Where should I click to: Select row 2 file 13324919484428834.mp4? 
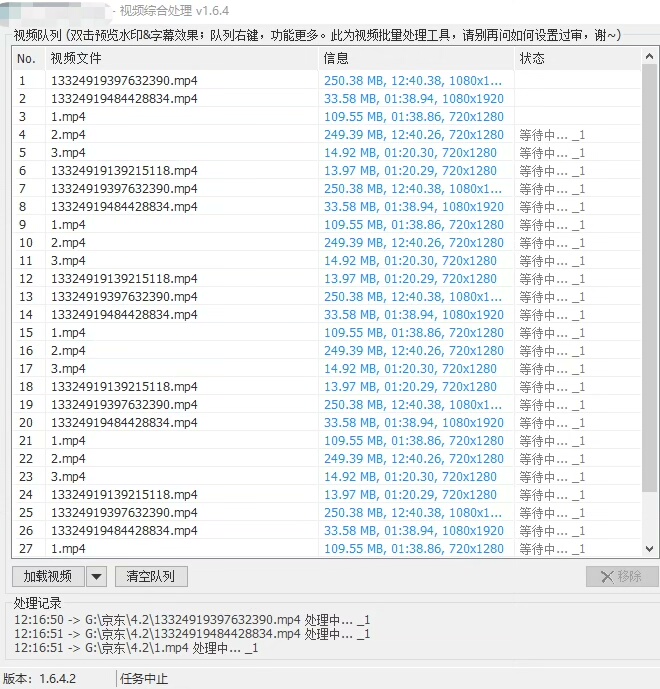124,99
